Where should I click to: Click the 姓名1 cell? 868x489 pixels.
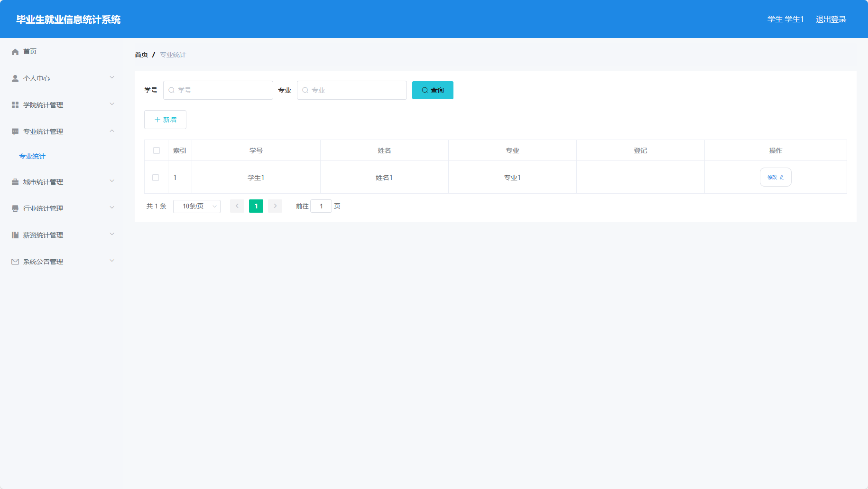(x=384, y=178)
